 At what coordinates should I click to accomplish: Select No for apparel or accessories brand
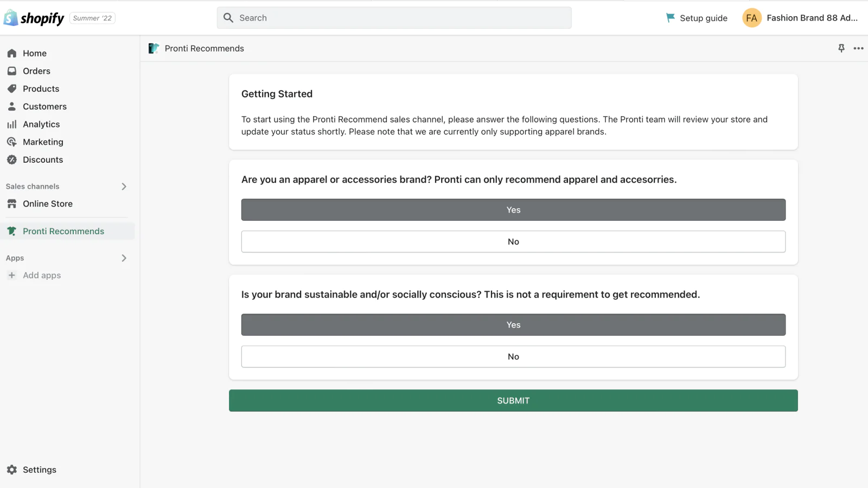[513, 242]
